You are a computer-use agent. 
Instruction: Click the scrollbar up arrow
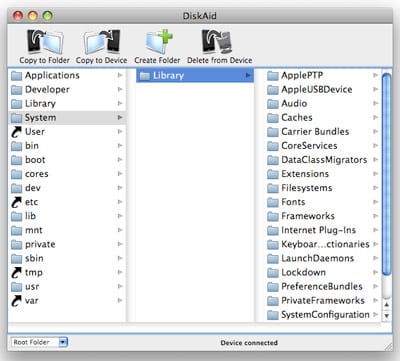[387, 305]
